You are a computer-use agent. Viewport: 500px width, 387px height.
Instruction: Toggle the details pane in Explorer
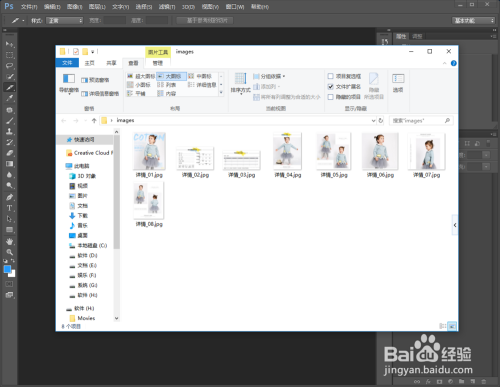point(100,94)
